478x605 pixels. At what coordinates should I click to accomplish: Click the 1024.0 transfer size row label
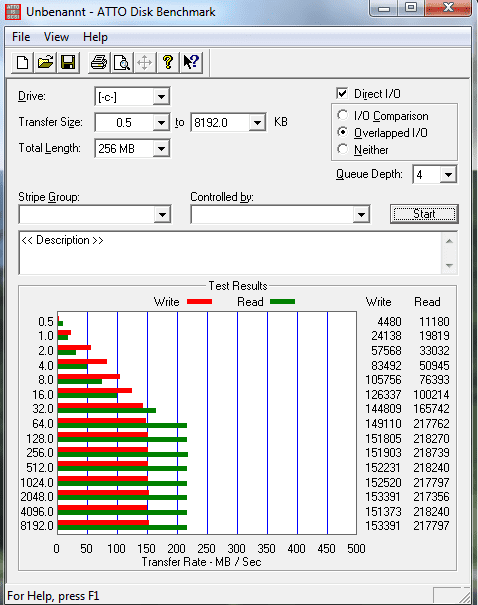(37, 482)
